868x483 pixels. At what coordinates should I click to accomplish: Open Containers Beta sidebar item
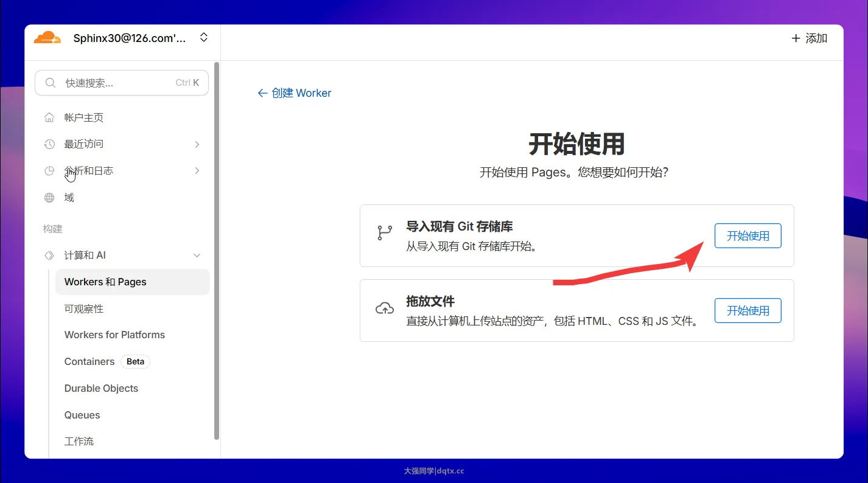[89, 361]
